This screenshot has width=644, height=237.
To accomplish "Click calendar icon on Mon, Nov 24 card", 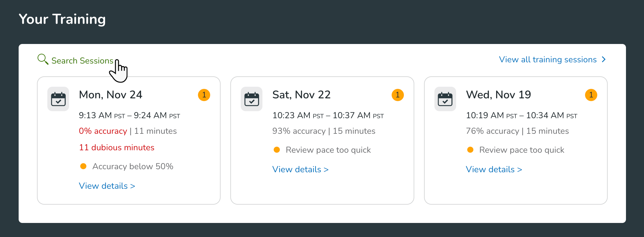I will [58, 99].
